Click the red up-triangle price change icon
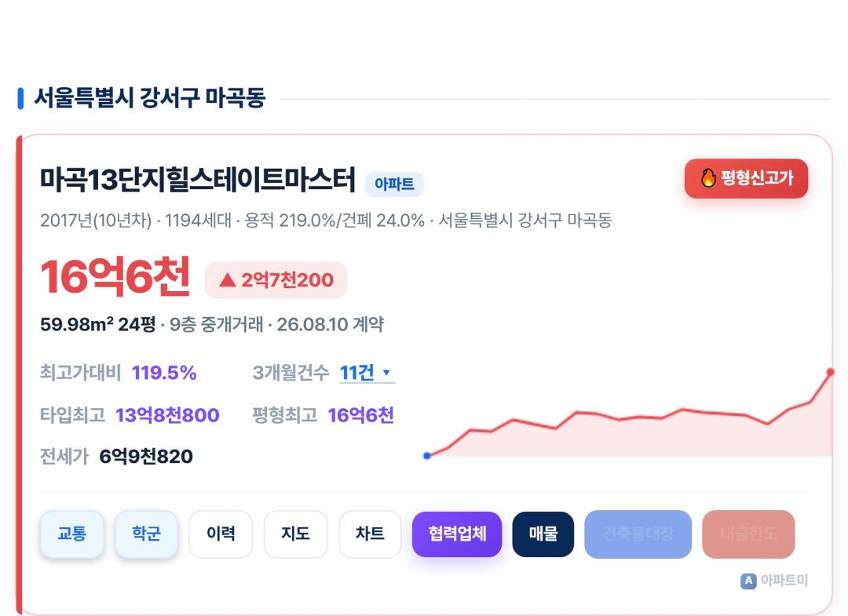The image size is (848, 616). coord(228,280)
